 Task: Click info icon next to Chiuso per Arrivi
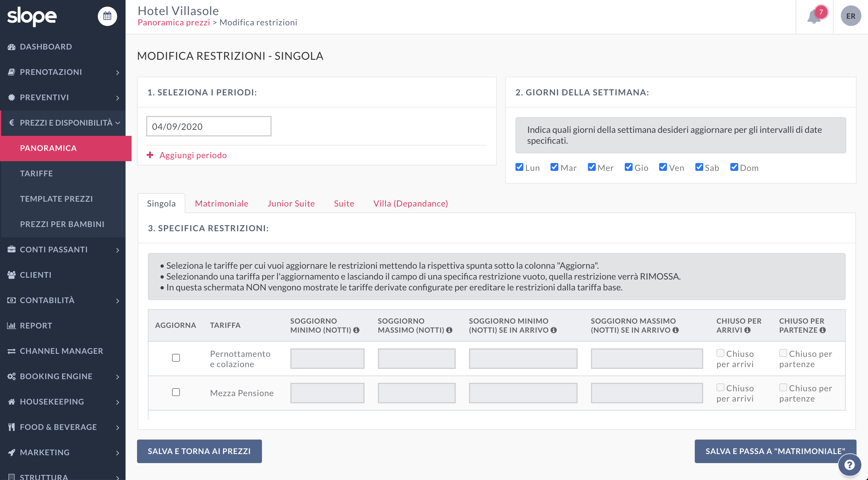click(747, 330)
